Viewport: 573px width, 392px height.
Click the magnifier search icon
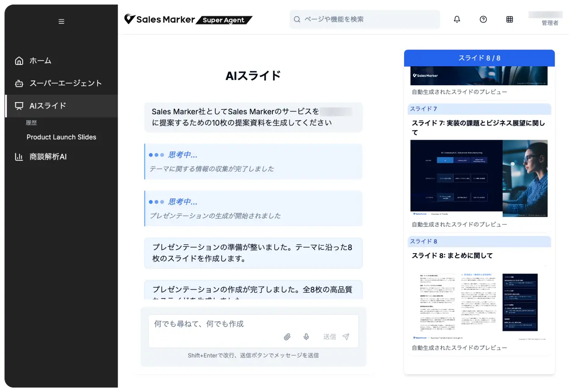297,20
